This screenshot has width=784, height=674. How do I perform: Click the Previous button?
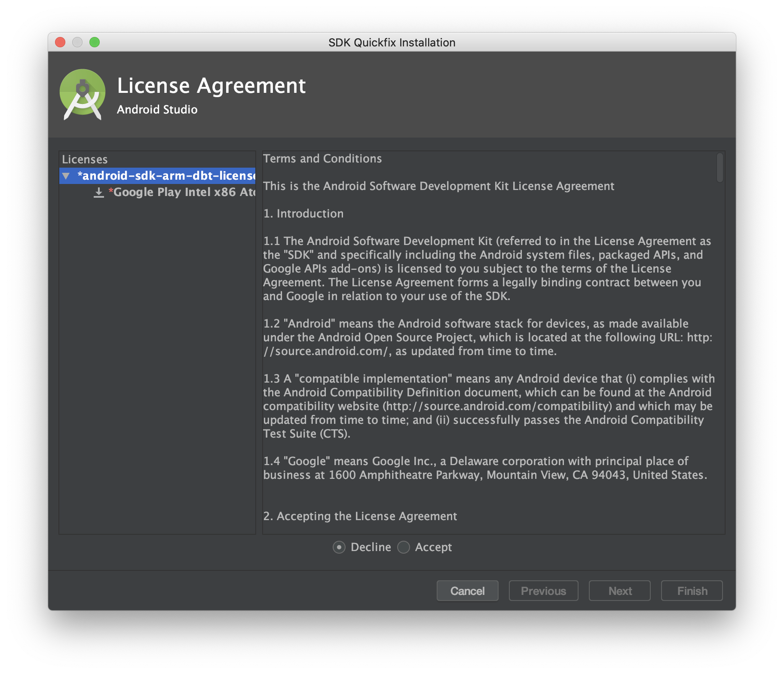tap(544, 591)
